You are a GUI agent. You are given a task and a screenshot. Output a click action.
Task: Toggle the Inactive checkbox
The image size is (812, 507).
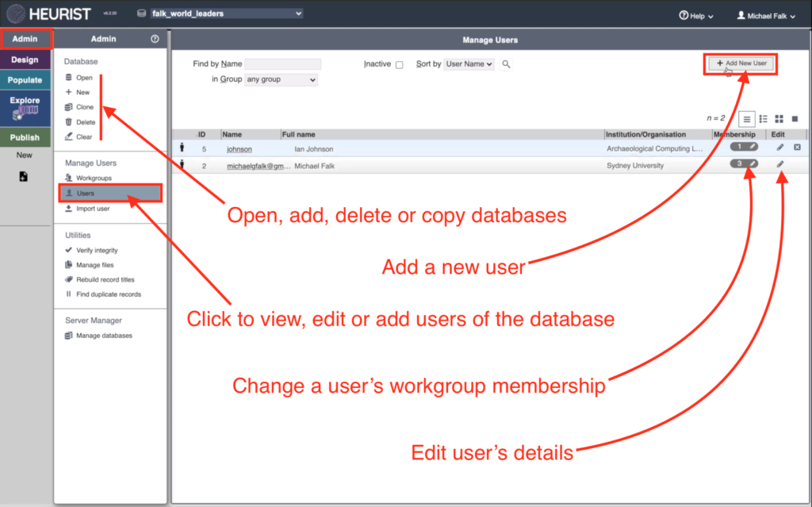coord(400,65)
